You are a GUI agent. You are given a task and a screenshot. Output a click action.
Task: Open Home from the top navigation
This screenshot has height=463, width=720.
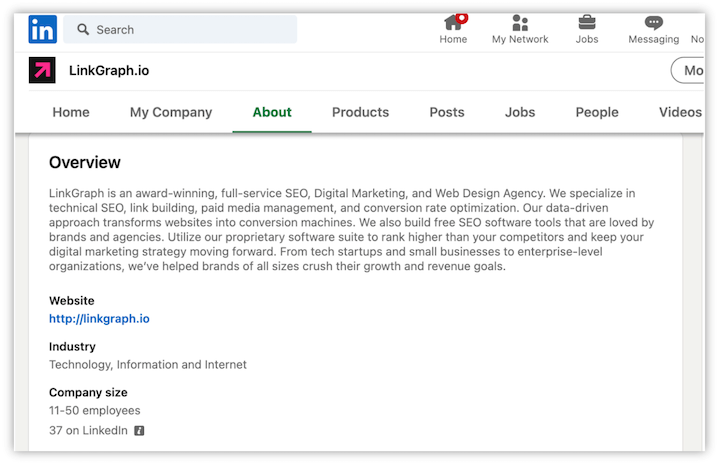pos(453,29)
